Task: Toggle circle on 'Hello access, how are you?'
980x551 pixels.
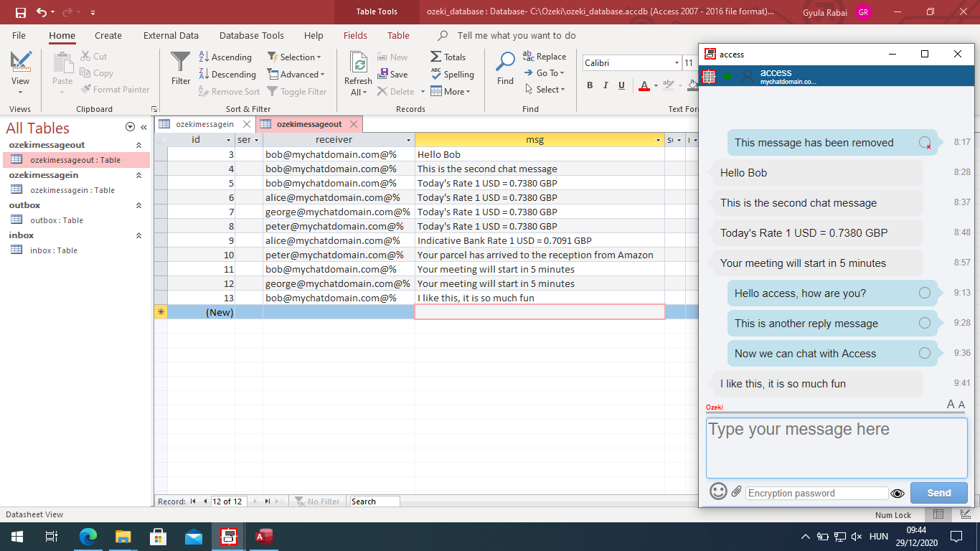Action: point(924,293)
